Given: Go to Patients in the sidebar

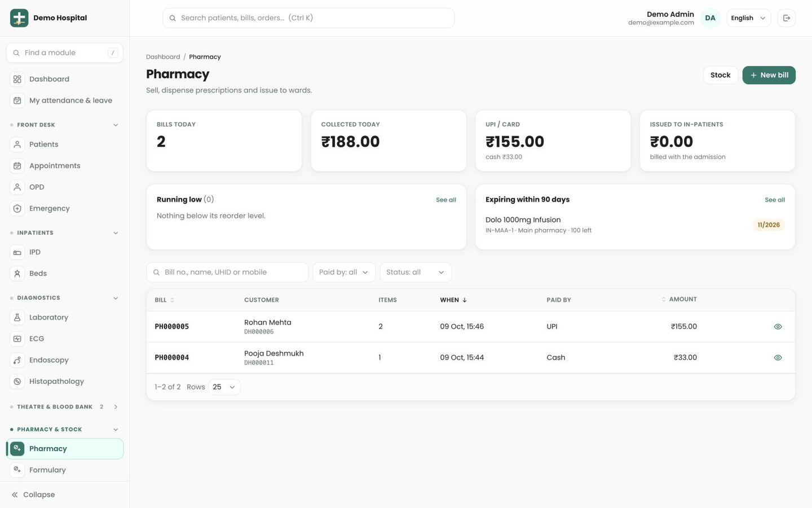Looking at the screenshot, I should pos(65,144).
